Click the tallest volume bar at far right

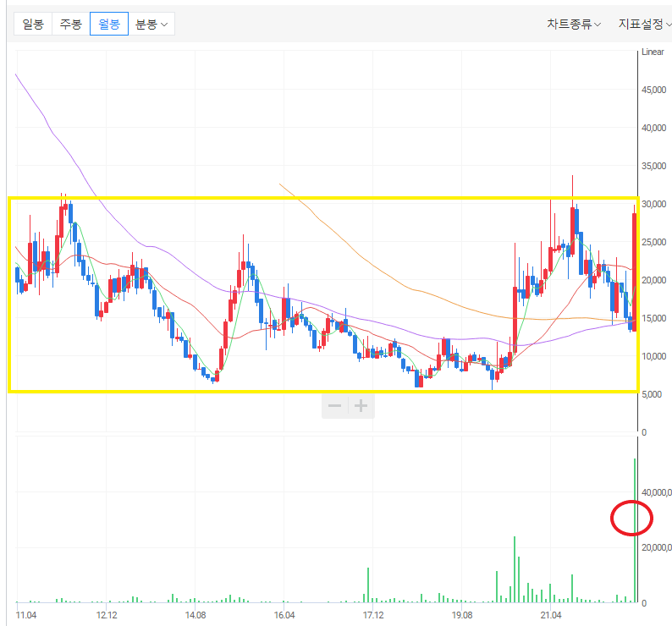[635, 530]
